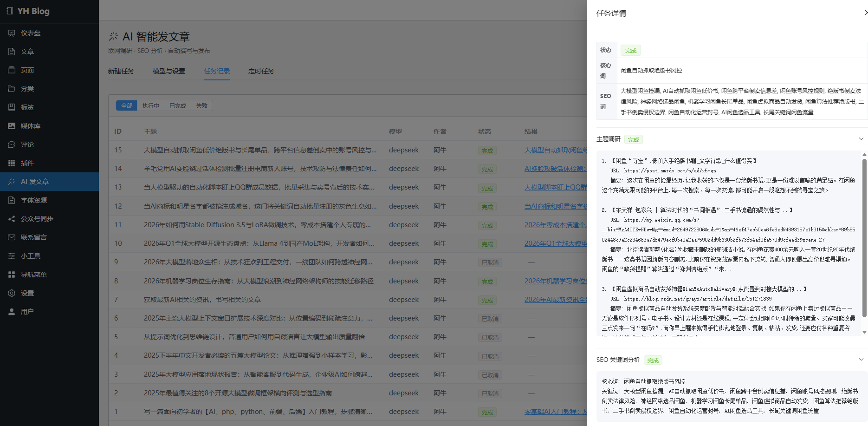Click the 评论 chat bubble icon
This screenshot has height=426, width=868.
coord(12,144)
